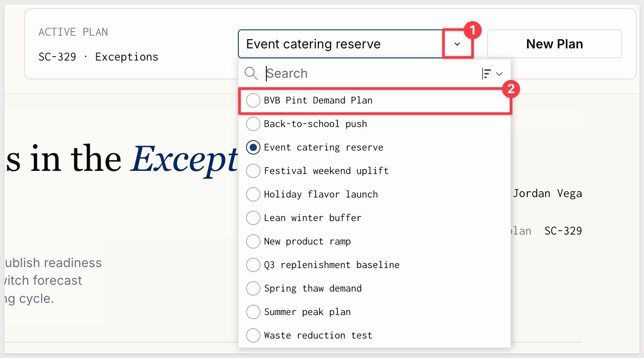Click the SC-329 value beside plan
Image resolution: width=644 pixels, height=358 pixels.
point(563,231)
